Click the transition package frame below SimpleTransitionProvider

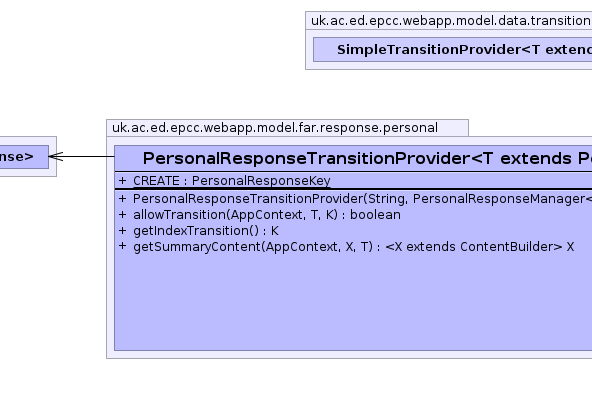pos(449,66)
